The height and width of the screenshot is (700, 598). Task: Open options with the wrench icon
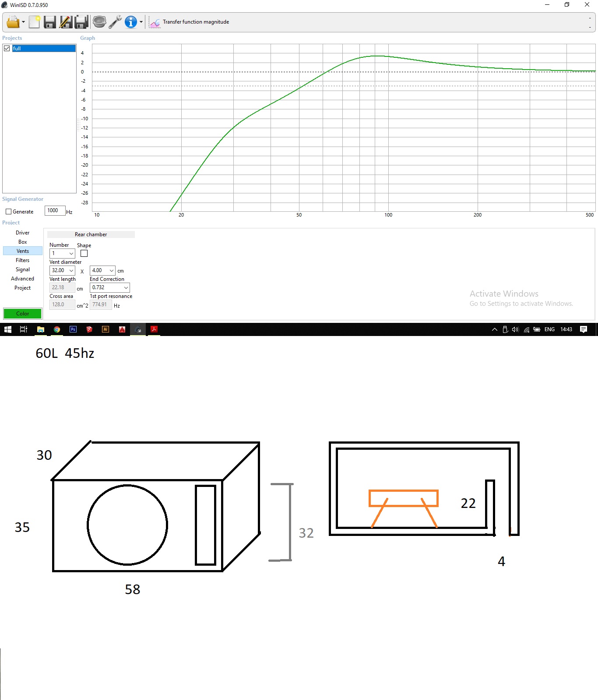[115, 22]
